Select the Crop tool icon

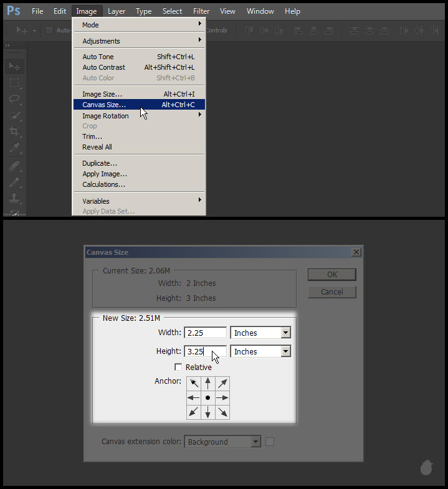pos(14,131)
